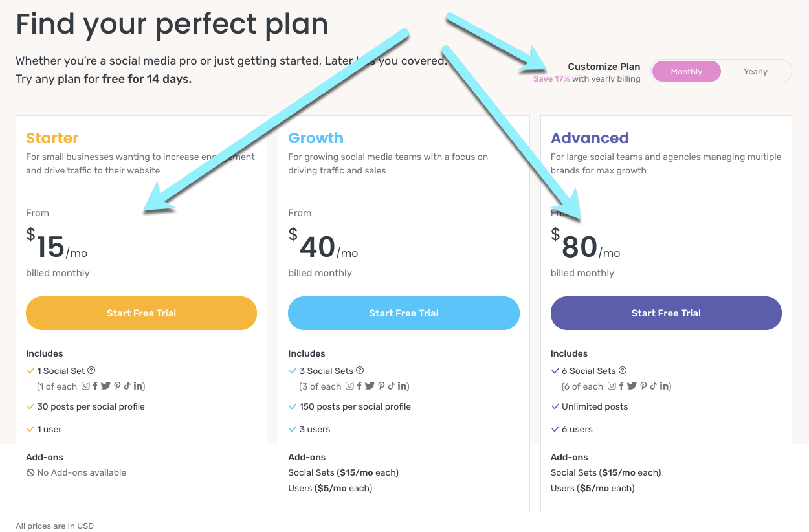Open the 3 Social Sets help tooltip

point(359,370)
